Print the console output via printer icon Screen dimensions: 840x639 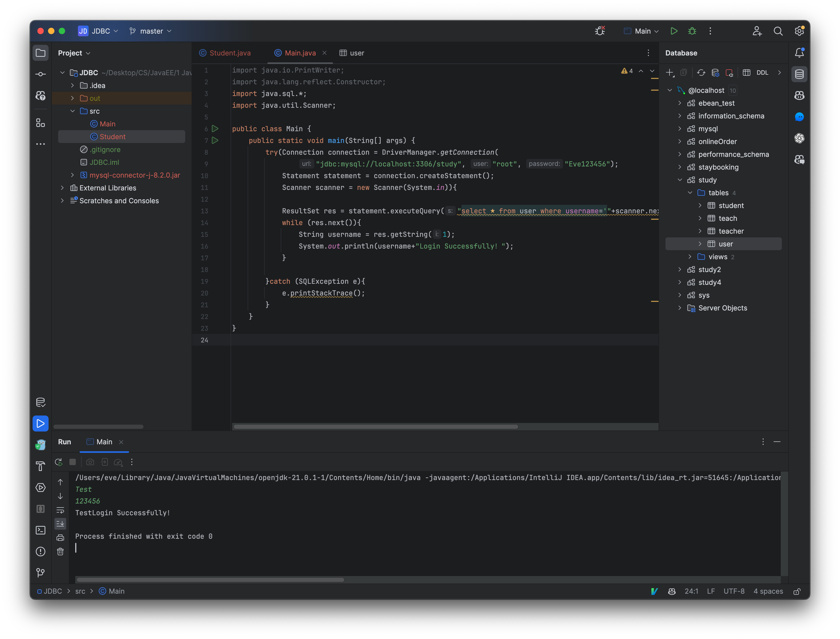point(61,538)
